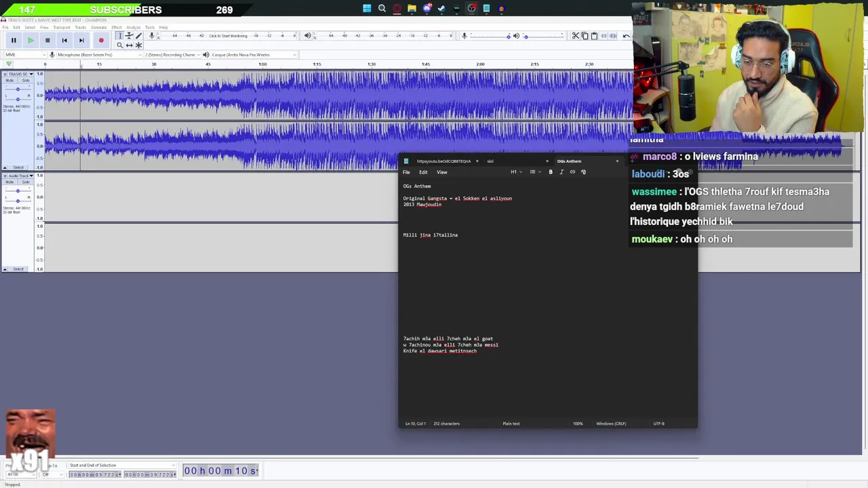Solo the Audio Track
The image size is (868, 488).
[x=26, y=182]
